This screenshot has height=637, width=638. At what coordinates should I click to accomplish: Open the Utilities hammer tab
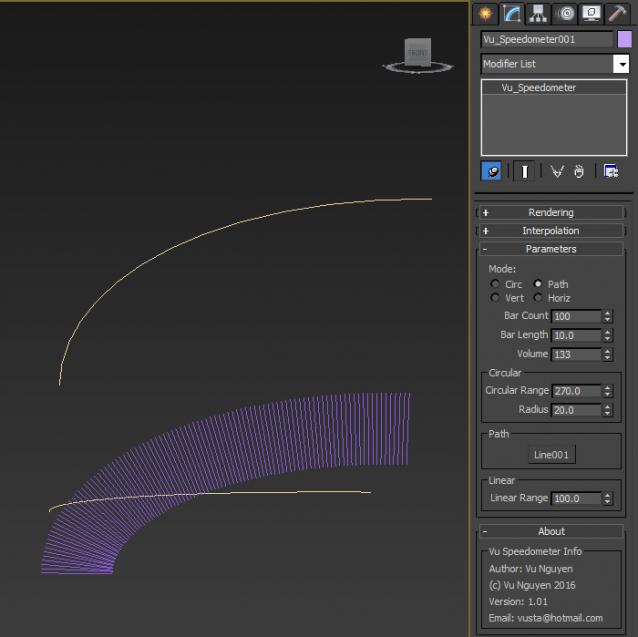[617, 13]
